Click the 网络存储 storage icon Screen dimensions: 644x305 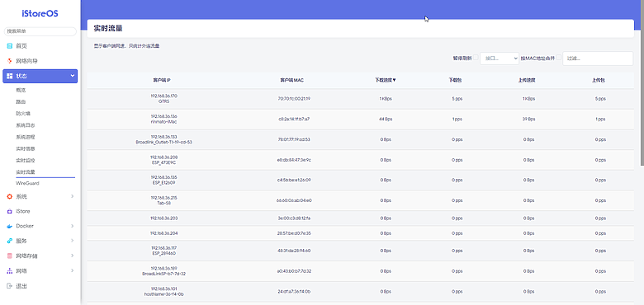coord(9,256)
